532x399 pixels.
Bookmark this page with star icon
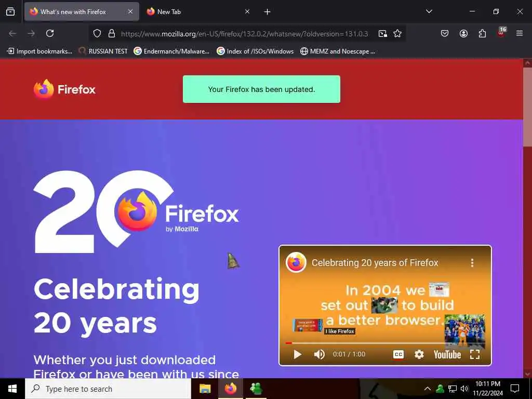click(397, 33)
